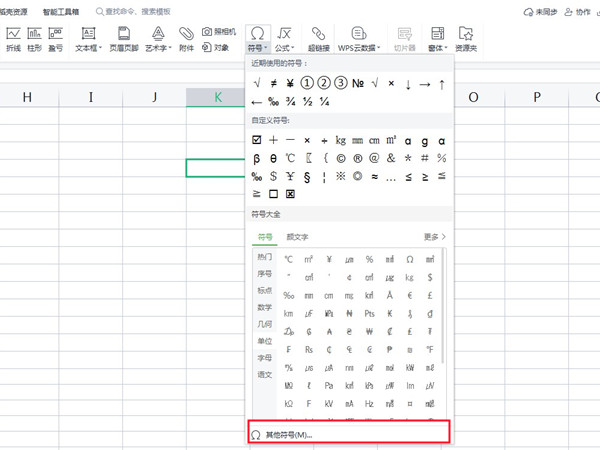This screenshot has height=450, width=600.
Task: Collapse the 符号 dropdown arrow
Action: point(266,48)
